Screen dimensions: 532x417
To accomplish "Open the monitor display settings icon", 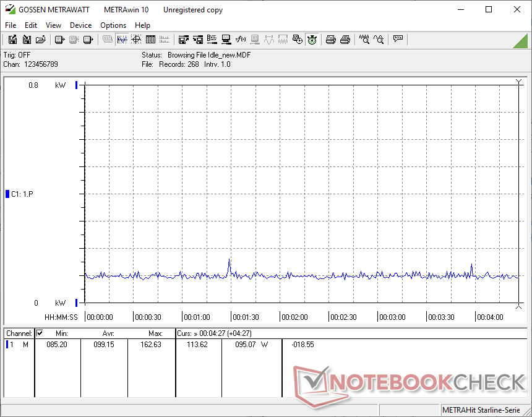I will [226, 40].
